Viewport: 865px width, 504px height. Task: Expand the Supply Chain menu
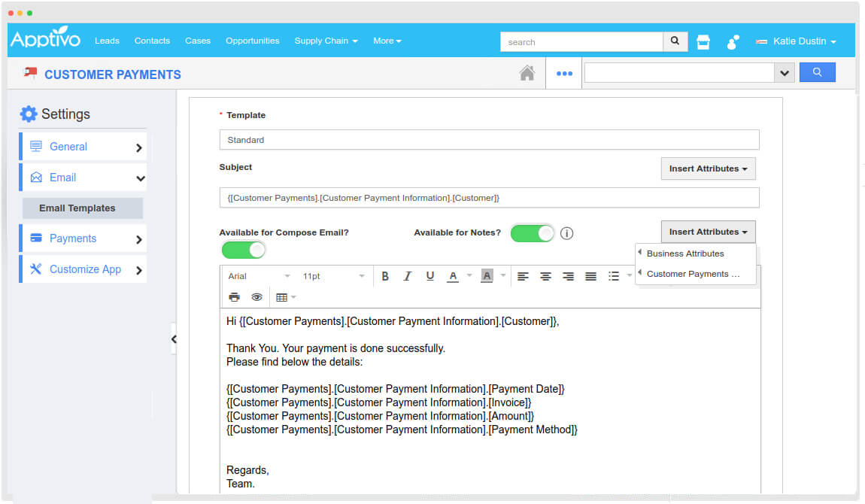point(326,41)
